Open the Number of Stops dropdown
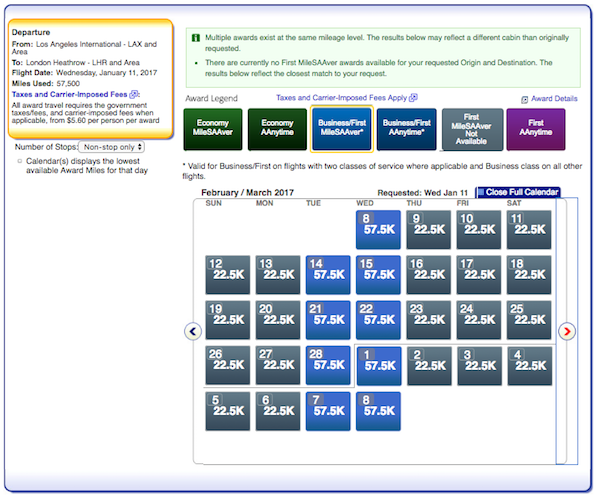 click(111, 147)
